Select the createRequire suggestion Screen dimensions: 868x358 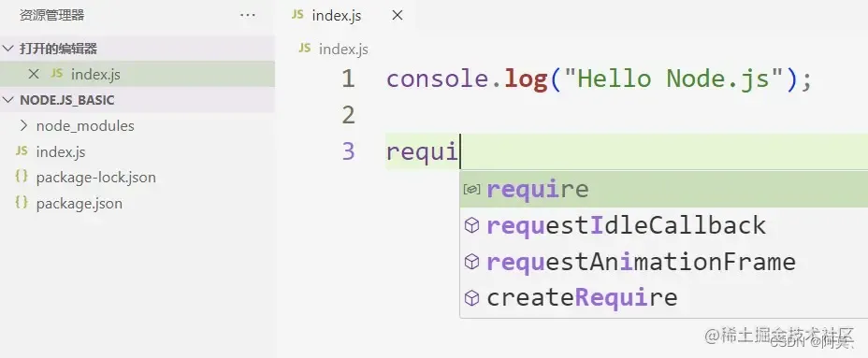click(x=664, y=297)
